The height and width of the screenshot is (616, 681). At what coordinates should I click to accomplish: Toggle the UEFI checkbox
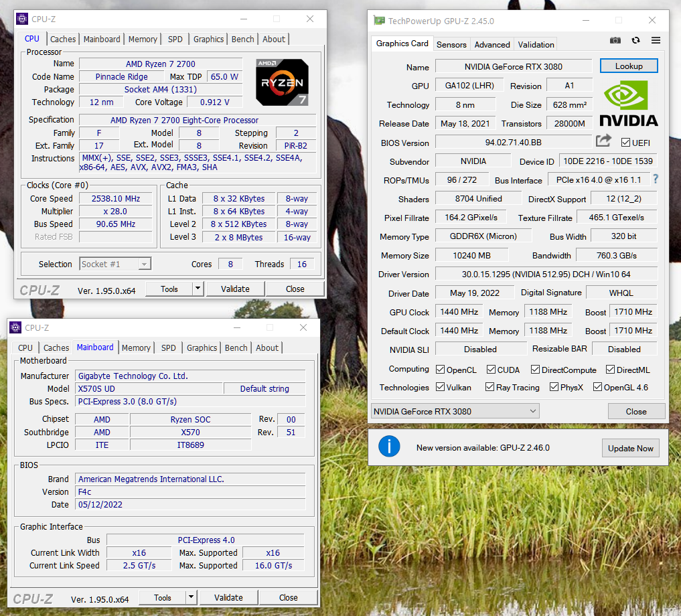[625, 143]
